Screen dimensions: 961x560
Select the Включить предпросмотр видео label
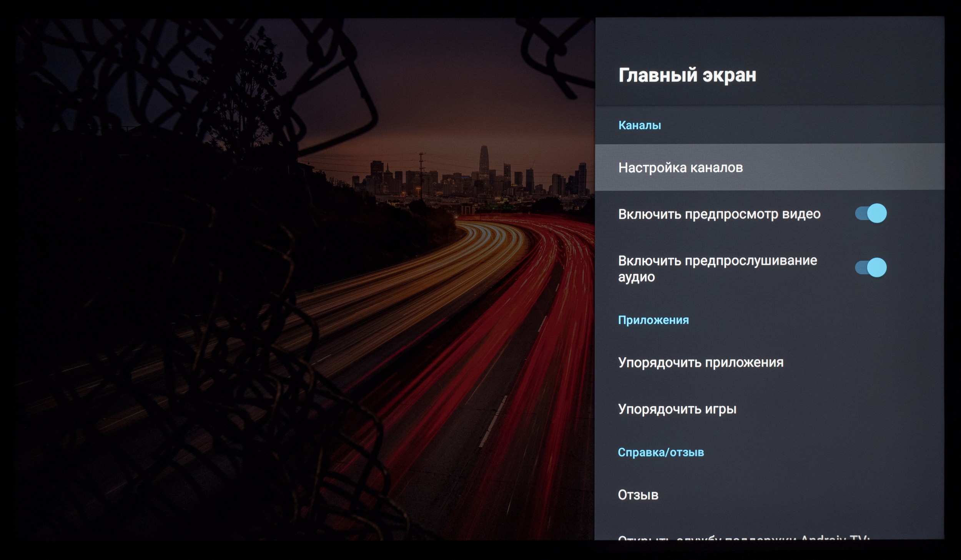pos(719,214)
